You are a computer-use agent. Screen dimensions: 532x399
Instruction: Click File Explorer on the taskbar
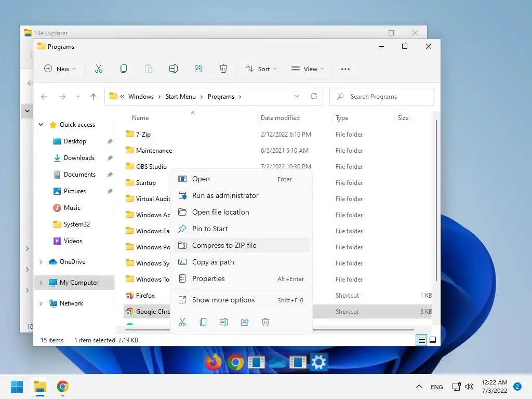point(39,387)
